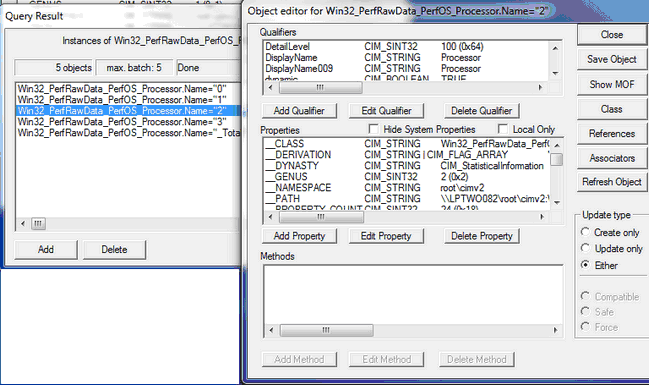Viewport: 649px width, 385px height.
Task: Select Processor.Name="0" instance
Action: pyautogui.click(x=128, y=89)
